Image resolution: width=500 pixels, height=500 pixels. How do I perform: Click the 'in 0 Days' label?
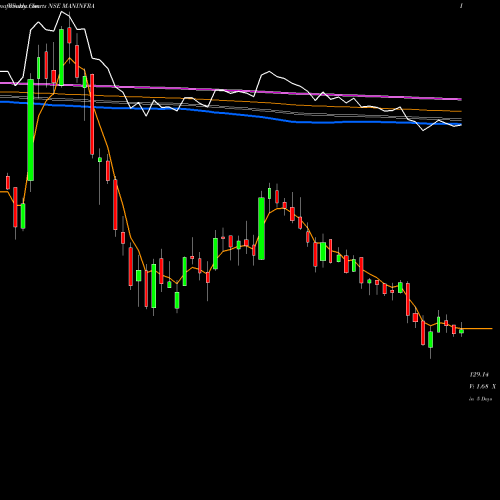click(480, 399)
